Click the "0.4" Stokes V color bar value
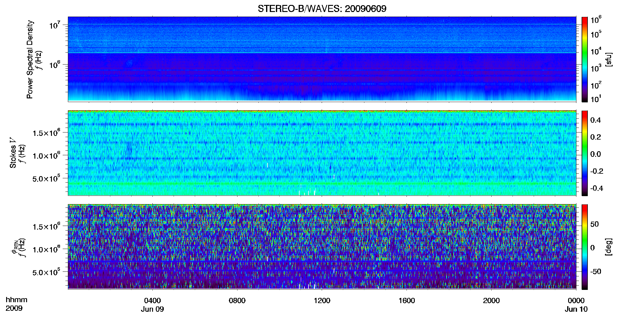The width and height of the screenshot is (644, 332). pos(595,120)
